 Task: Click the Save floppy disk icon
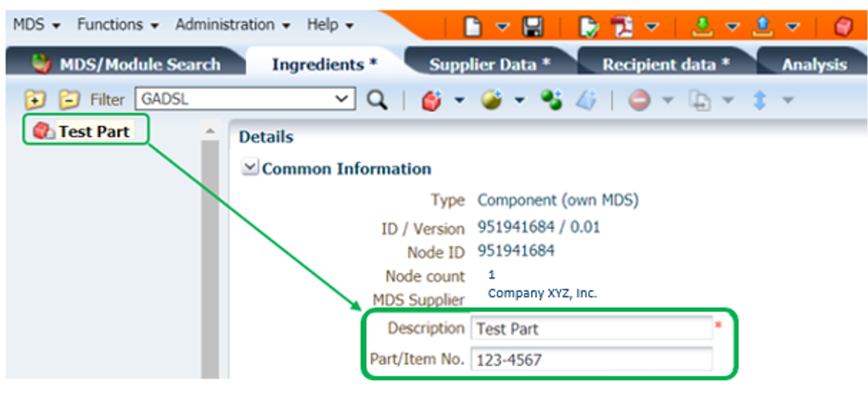(534, 25)
